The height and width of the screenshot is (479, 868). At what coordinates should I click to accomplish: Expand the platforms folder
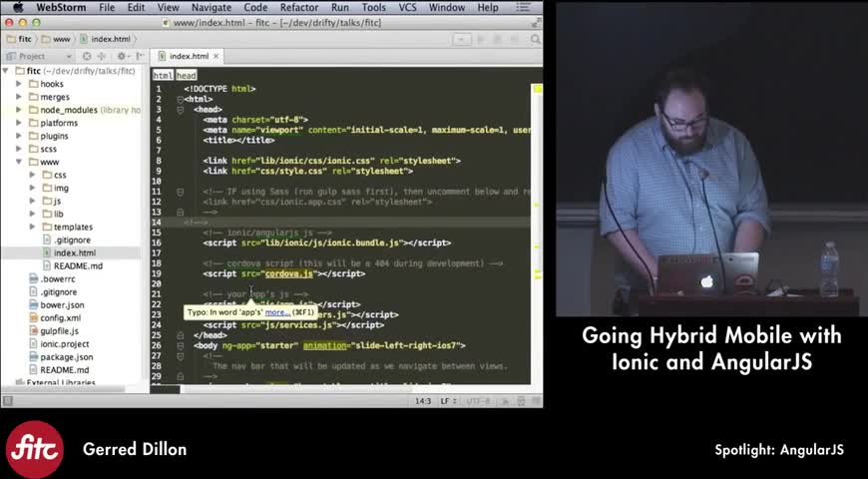point(19,123)
